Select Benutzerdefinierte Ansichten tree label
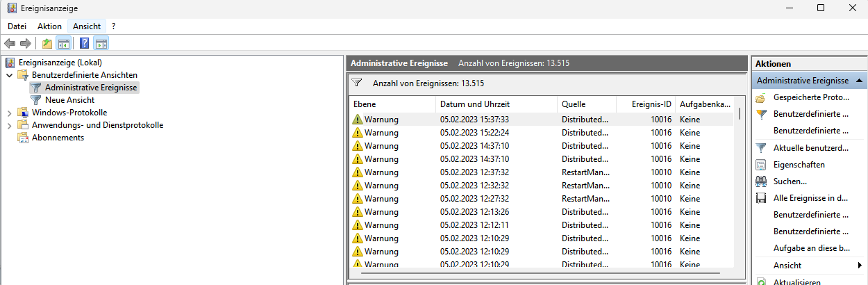 coord(85,75)
